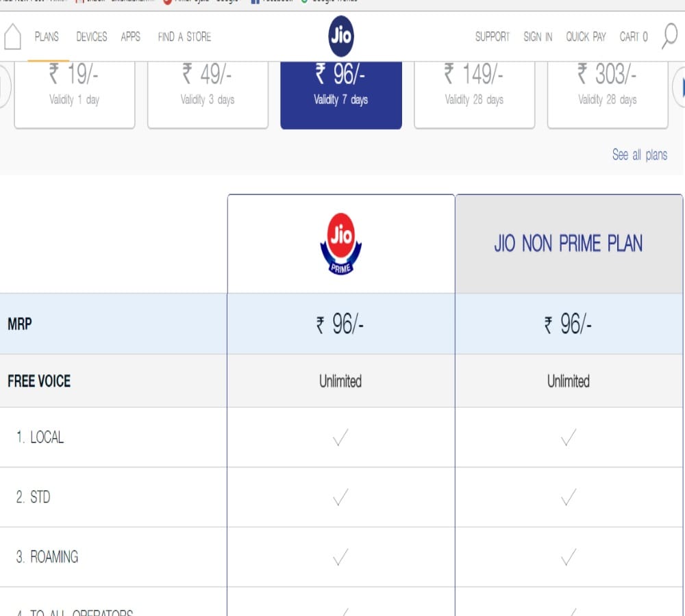This screenshot has height=616, width=685.
Task: Open the Plans menu
Action: [x=47, y=37]
